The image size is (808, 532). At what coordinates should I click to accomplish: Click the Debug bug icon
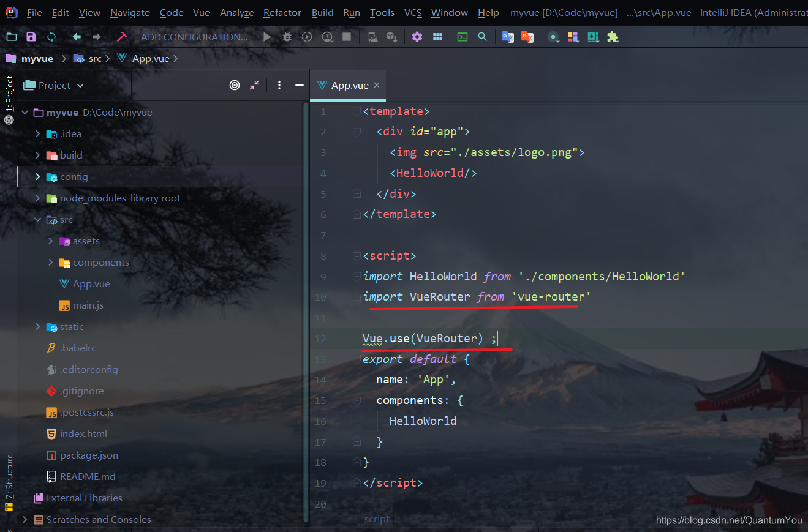[287, 37]
